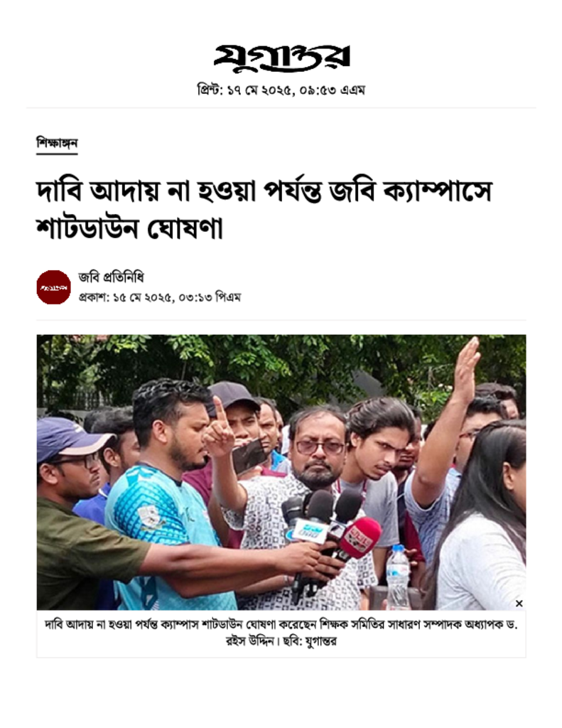Click the blue cap of the man on the left
Screen dimensions: 562x728
[x=70, y=438]
